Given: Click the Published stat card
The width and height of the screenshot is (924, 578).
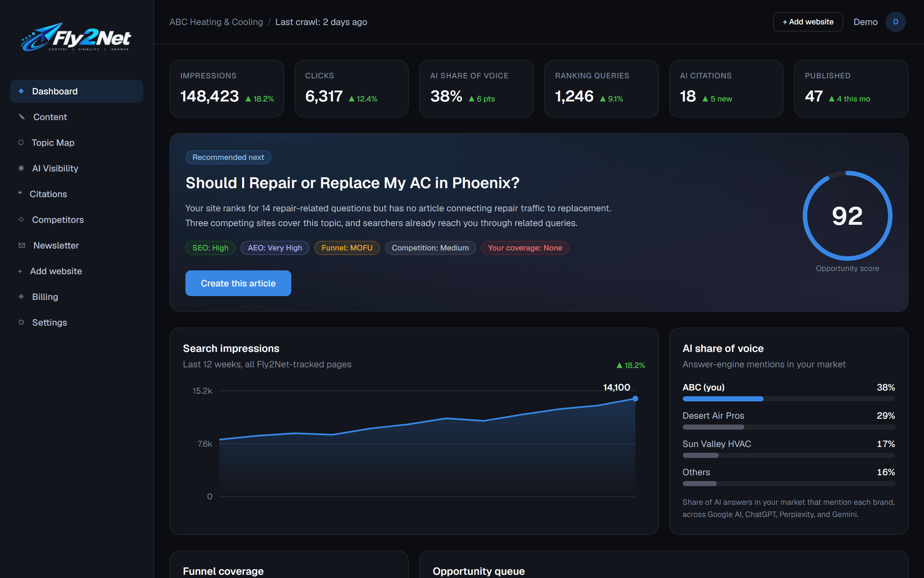Looking at the screenshot, I should pos(851,88).
